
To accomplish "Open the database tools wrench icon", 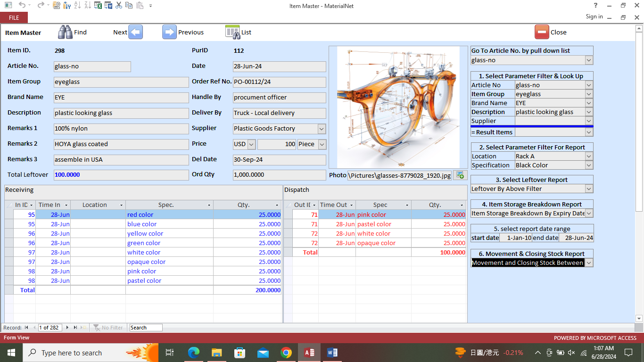I will [67, 6].
